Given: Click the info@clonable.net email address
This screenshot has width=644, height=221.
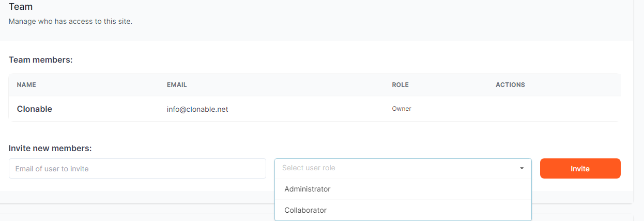Looking at the screenshot, I should (x=197, y=109).
